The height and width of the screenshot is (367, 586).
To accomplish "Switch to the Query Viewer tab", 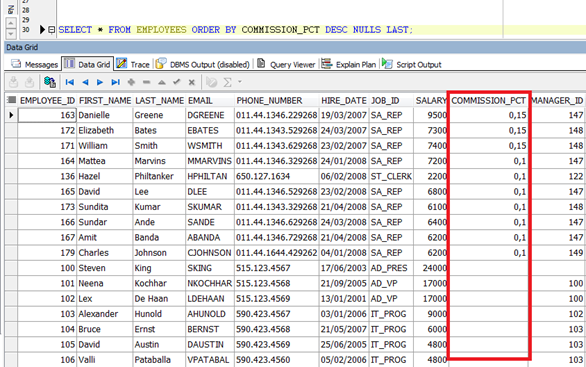I will pyautogui.click(x=286, y=64).
